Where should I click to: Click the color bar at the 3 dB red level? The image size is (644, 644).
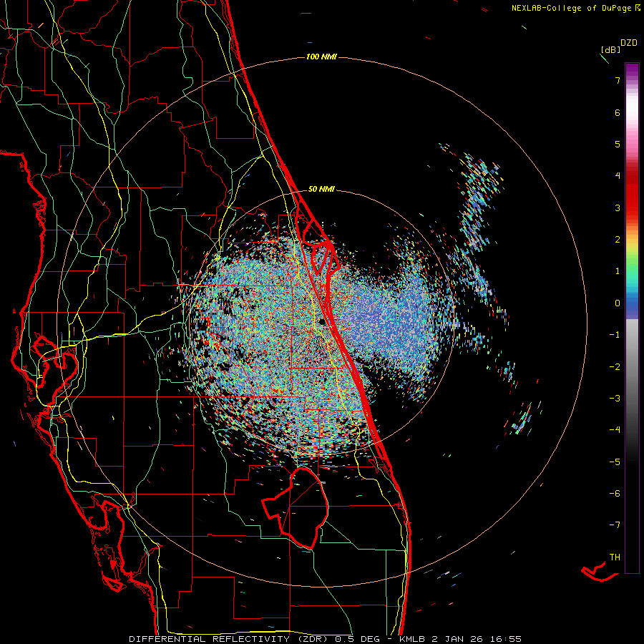click(632, 208)
